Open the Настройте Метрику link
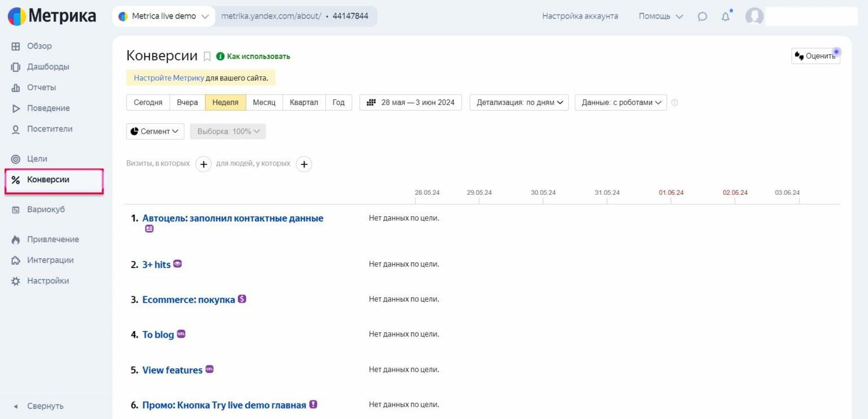The height and width of the screenshot is (419, 868). click(169, 78)
